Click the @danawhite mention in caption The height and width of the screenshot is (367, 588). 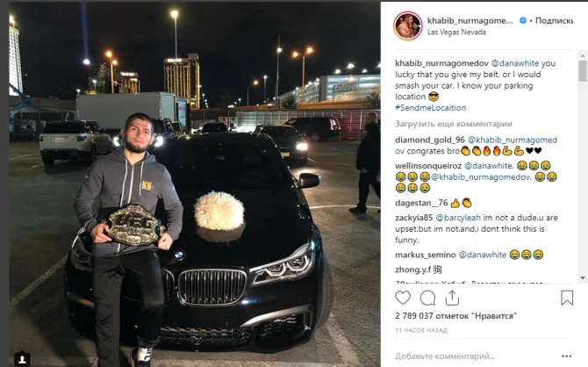tap(515, 63)
